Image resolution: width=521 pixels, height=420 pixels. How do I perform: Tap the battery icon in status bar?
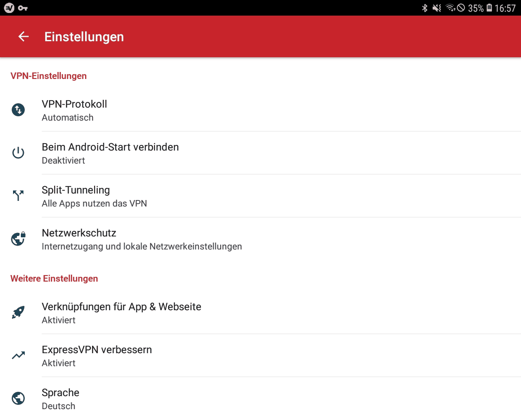[x=489, y=8]
